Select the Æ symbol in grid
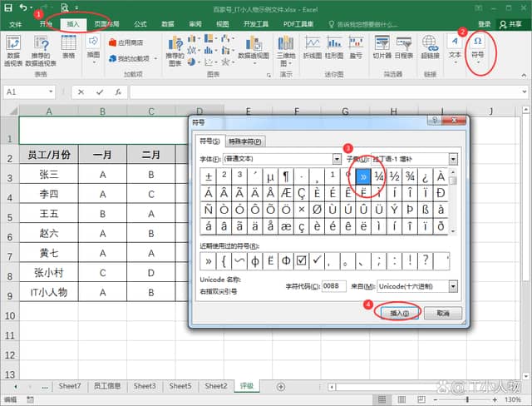This screenshot has height=406, width=532. (286, 193)
